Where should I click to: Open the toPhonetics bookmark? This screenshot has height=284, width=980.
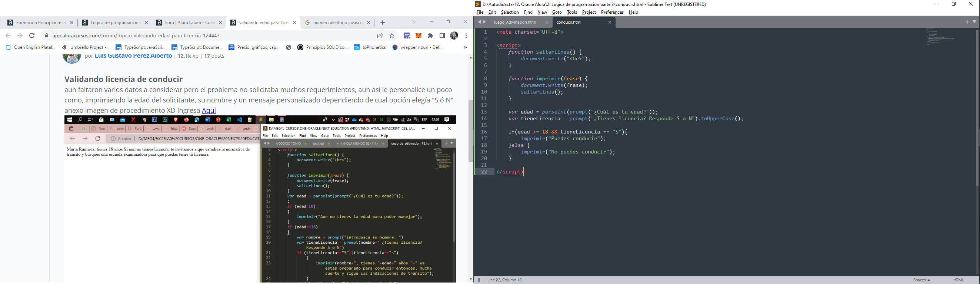pyautogui.click(x=370, y=47)
